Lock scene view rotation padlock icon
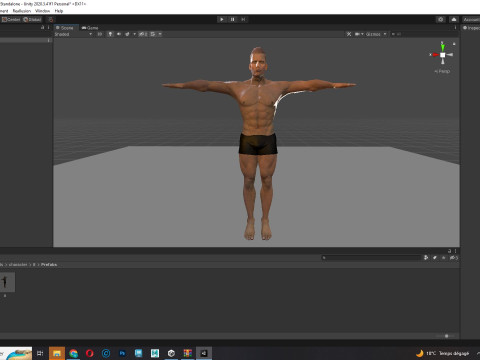Screen dimensions: 480x360 click(x=454, y=44)
